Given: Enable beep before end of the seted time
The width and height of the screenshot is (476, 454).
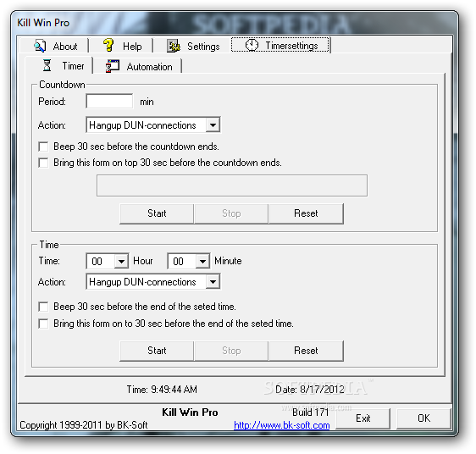Looking at the screenshot, I should [x=43, y=307].
